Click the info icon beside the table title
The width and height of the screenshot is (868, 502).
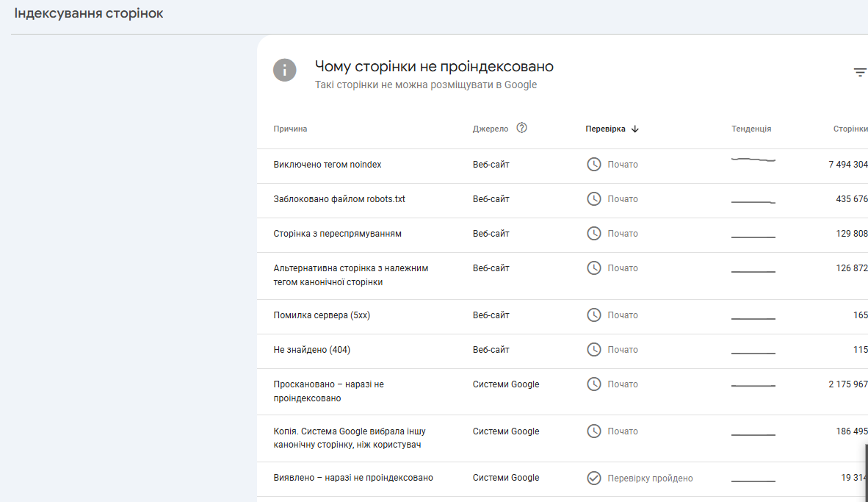click(285, 71)
